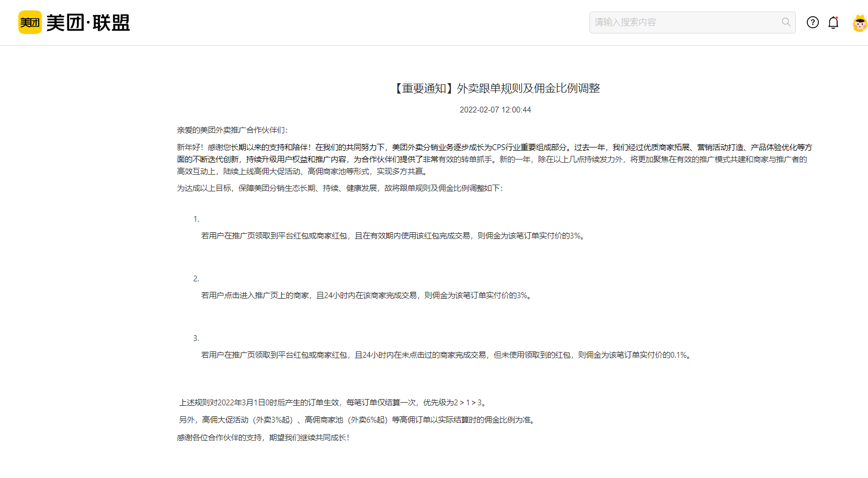Click the greeting line 亲爱的美团外卖推广合作伙伴们
868x478 pixels.
pos(232,130)
